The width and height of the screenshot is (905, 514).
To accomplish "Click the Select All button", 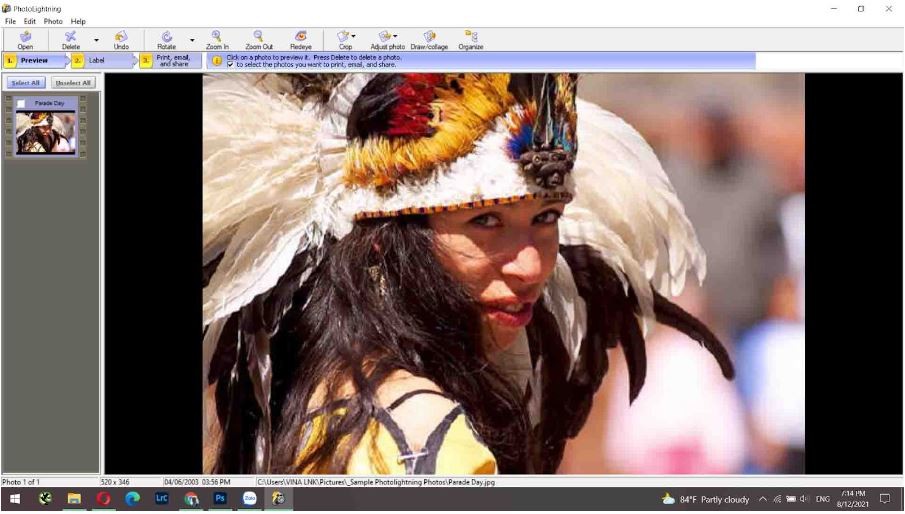I will (x=26, y=83).
